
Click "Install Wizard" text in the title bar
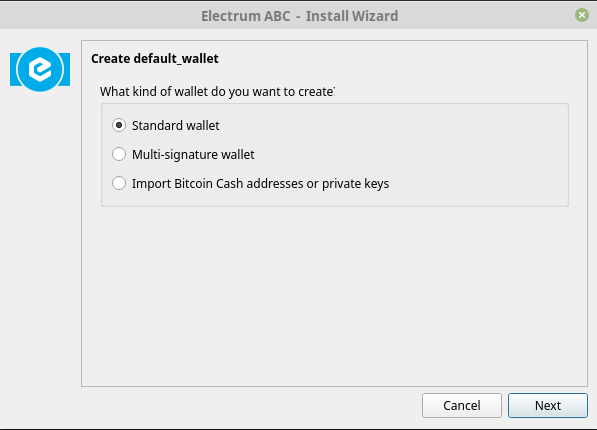352,16
